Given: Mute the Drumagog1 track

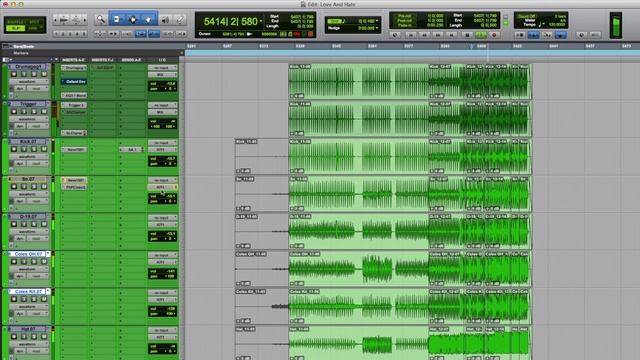Looking at the screenshot, I should click(44, 74).
